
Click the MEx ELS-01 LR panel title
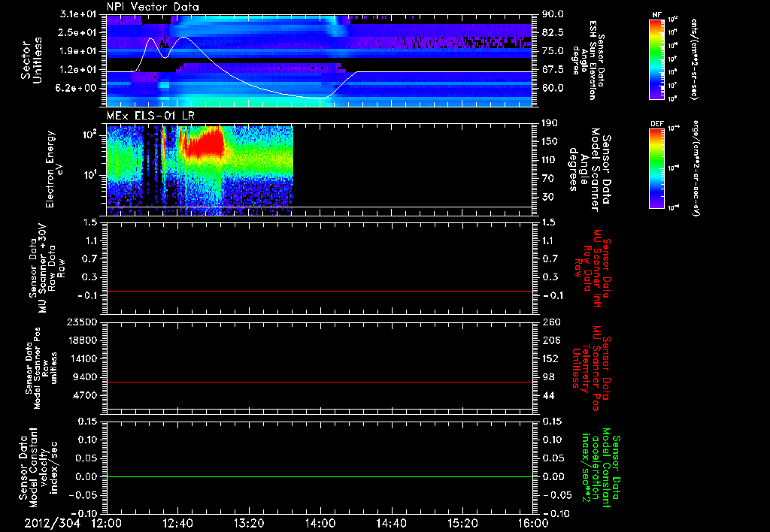click(150, 116)
